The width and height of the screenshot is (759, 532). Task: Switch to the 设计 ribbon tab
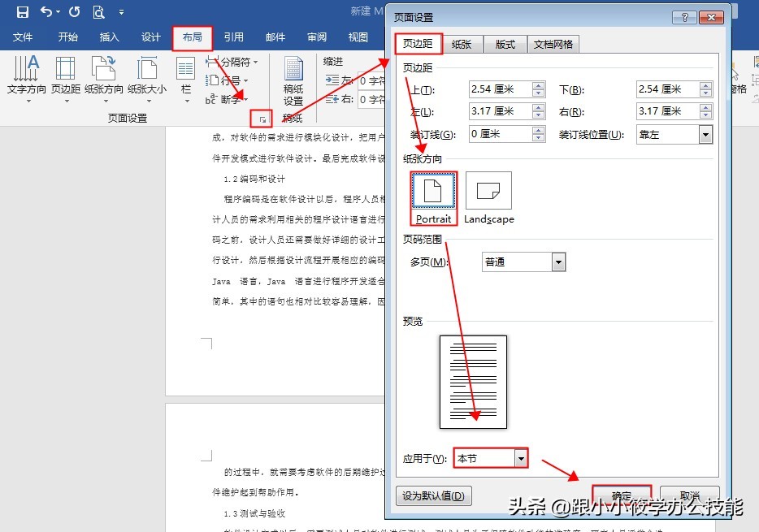pyautogui.click(x=150, y=37)
